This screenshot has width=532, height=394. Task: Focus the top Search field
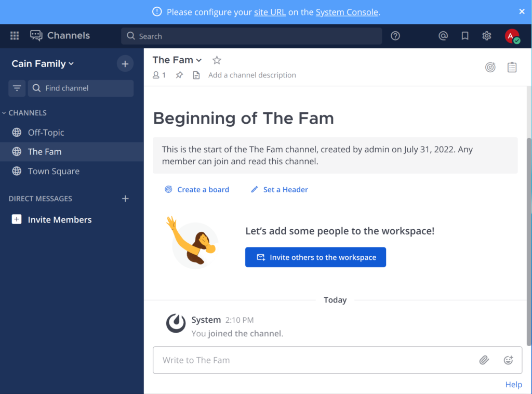[251, 36]
